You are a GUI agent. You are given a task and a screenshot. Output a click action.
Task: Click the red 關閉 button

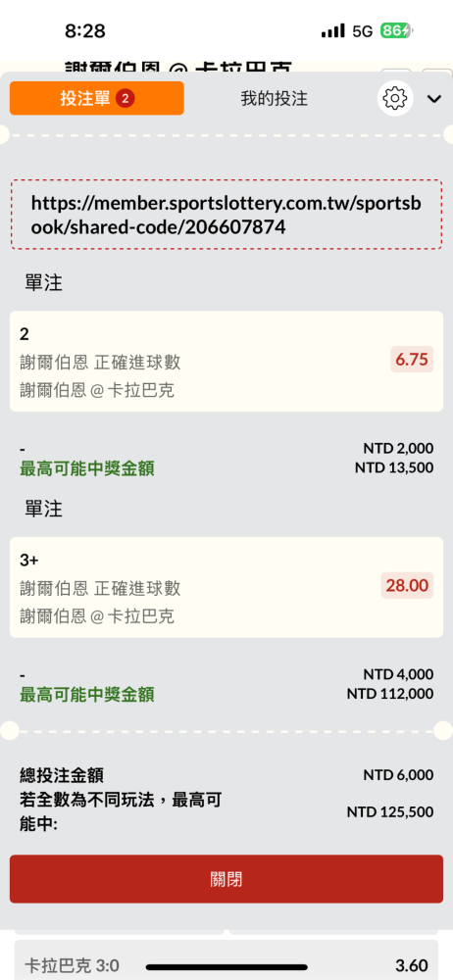click(x=226, y=879)
